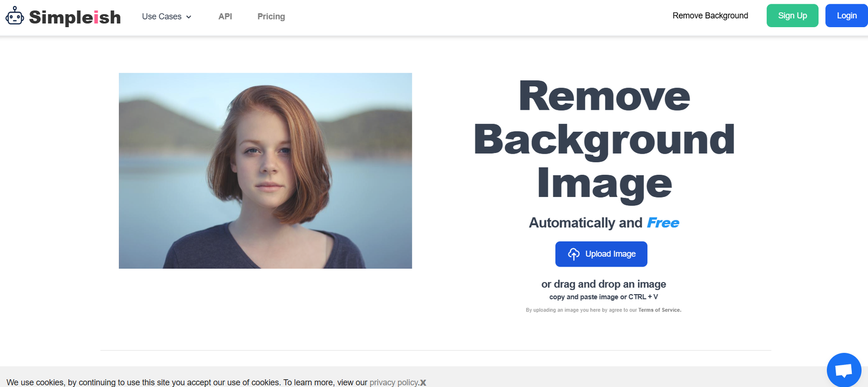Click the Remove Background Image heading
This screenshot has width=868, height=387.
(604, 140)
